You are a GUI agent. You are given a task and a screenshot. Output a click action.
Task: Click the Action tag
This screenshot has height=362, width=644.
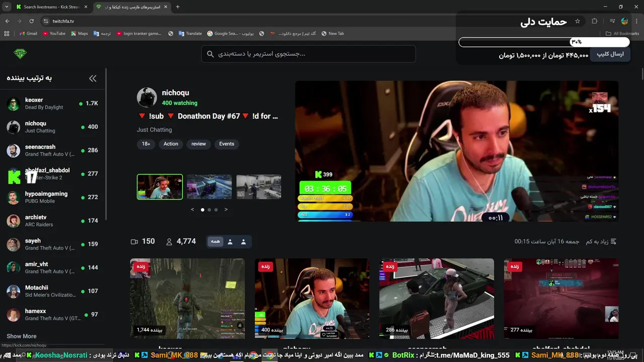coord(171,144)
